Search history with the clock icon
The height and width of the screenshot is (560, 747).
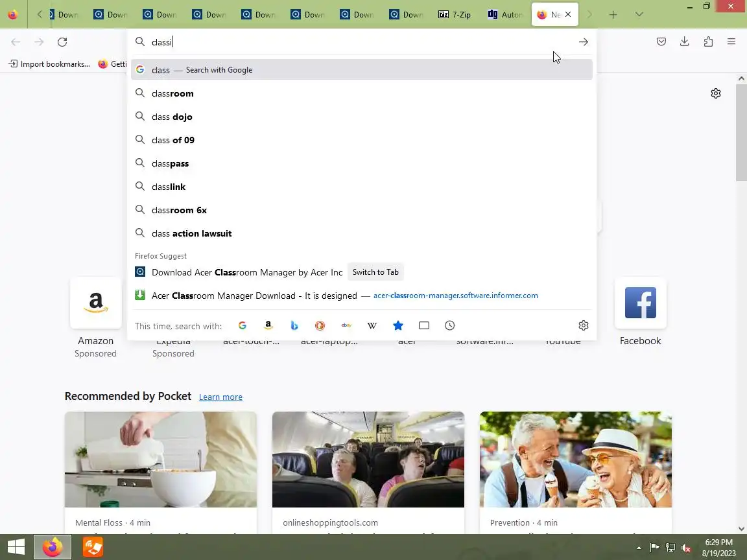(x=450, y=326)
